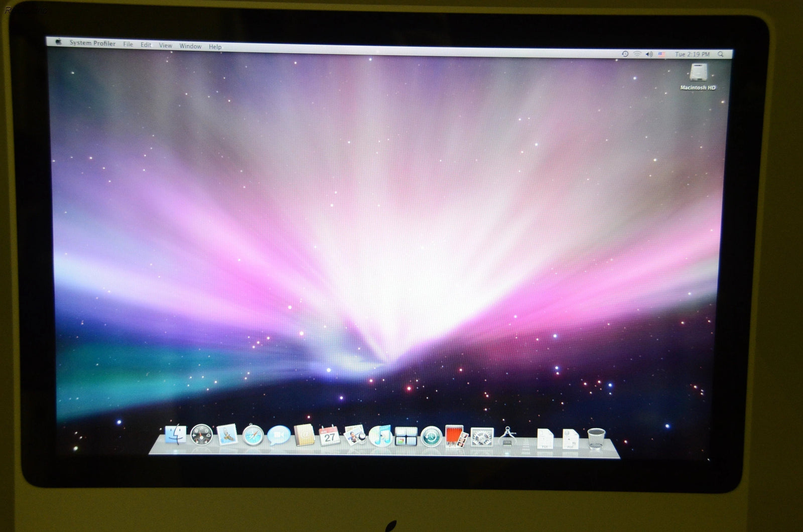Open System Preferences gear icon
Screen dimensions: 803x532
coord(482,437)
